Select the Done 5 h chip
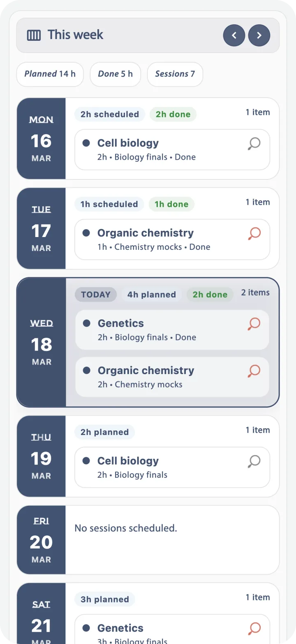This screenshot has width=296, height=644. click(x=115, y=74)
